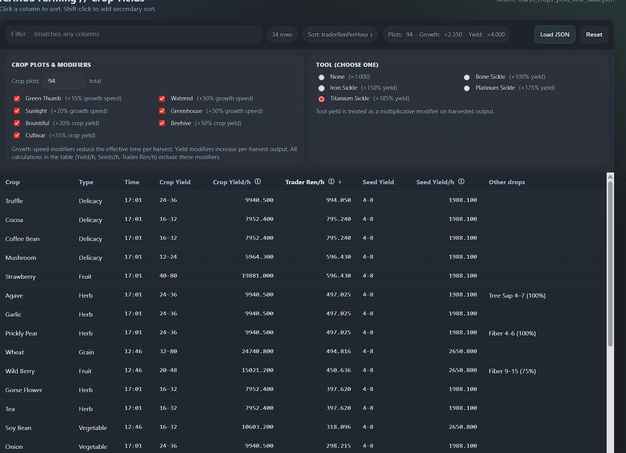Sort table by Crop column

coord(12,182)
